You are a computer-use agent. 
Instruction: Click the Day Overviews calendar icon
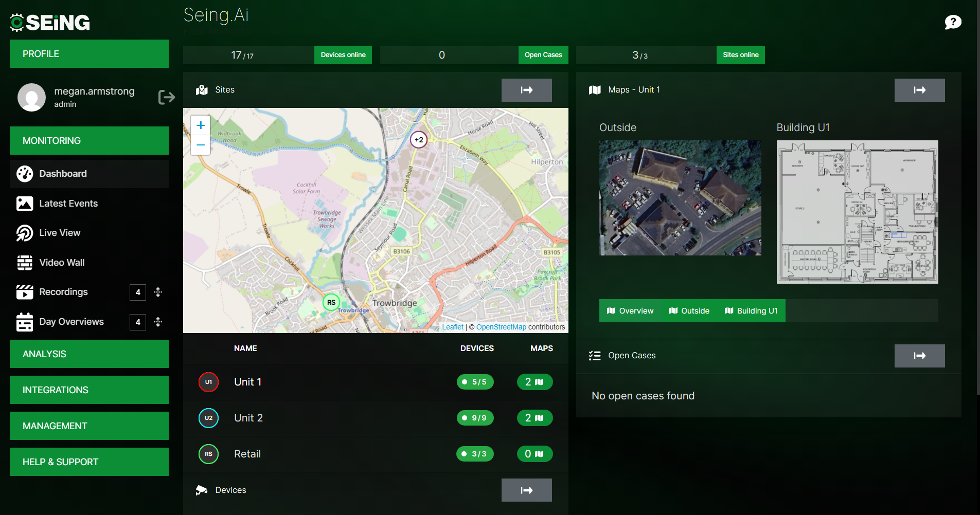(x=25, y=322)
